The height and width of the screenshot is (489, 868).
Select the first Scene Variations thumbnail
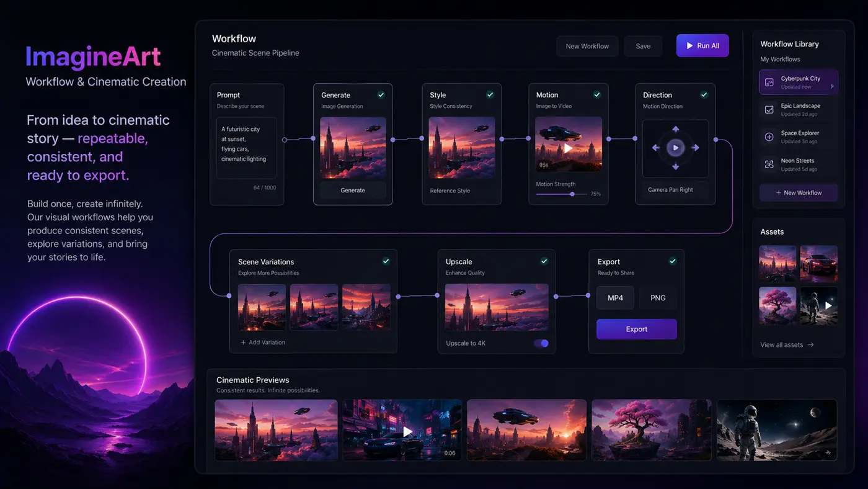(262, 307)
